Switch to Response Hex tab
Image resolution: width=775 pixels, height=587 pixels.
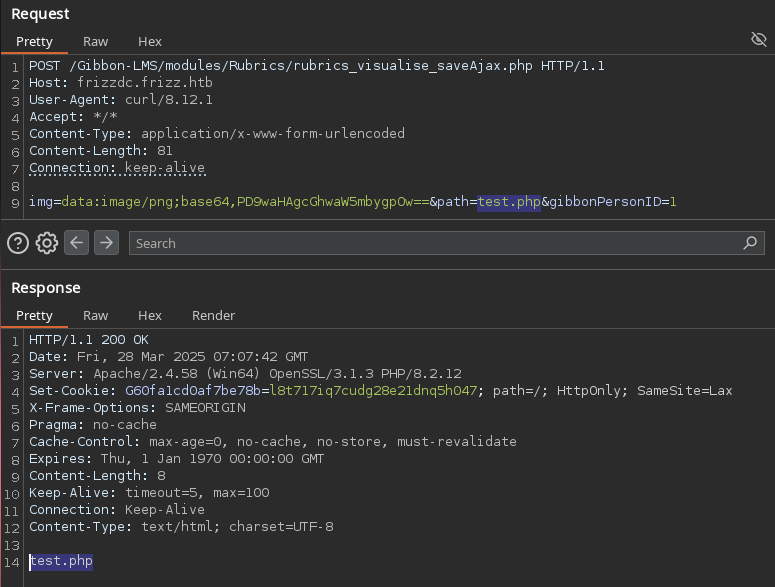click(150, 315)
